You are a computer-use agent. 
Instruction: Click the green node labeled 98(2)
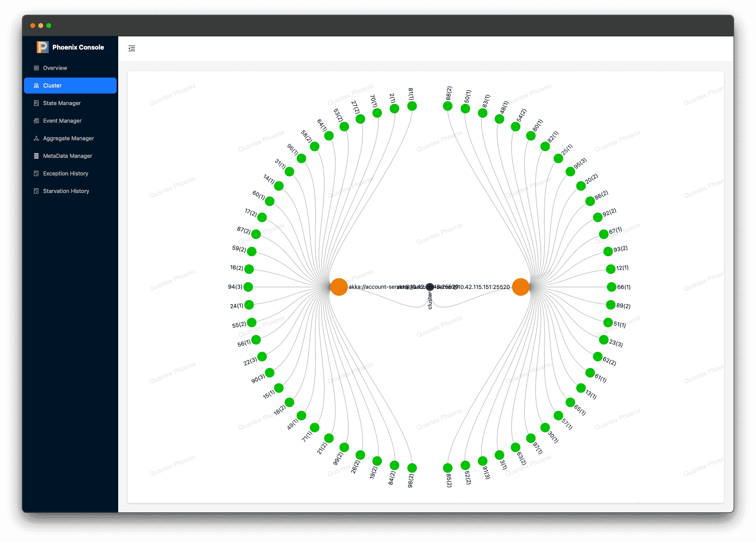tap(412, 468)
